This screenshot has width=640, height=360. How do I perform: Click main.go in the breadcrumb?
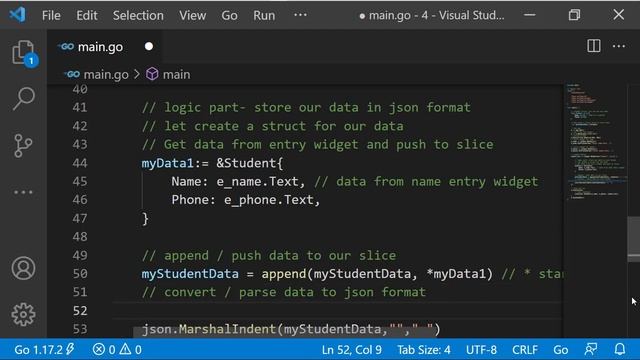[106, 74]
